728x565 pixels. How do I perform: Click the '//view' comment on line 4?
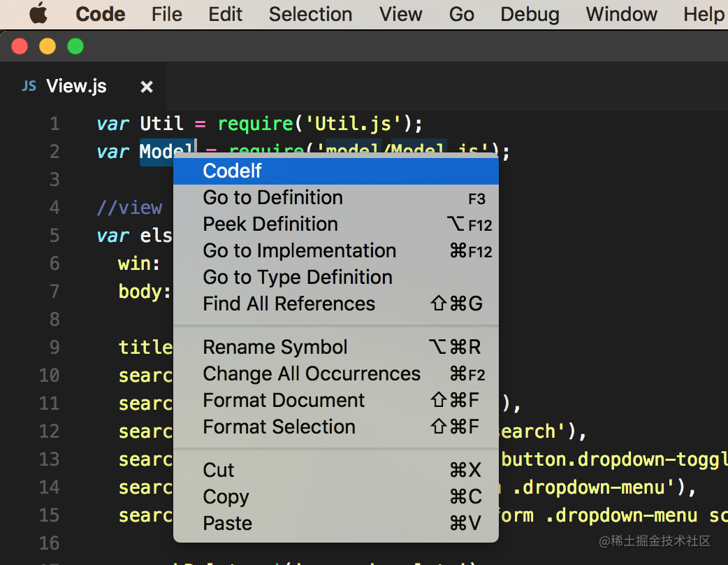129,207
